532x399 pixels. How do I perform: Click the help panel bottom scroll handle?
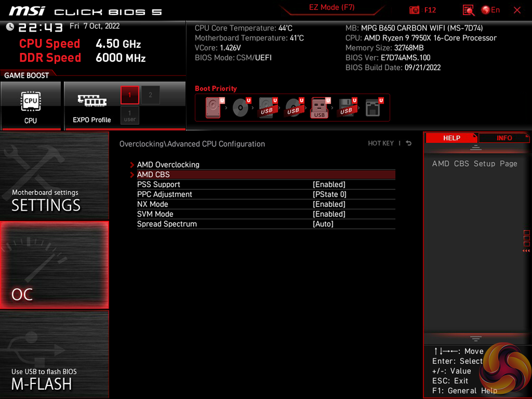click(476, 338)
